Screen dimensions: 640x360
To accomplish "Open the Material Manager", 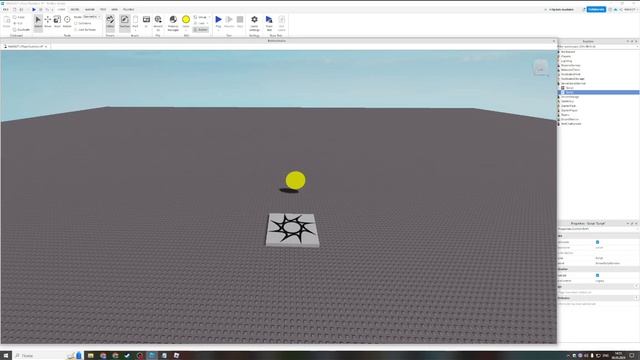I will (173, 23).
